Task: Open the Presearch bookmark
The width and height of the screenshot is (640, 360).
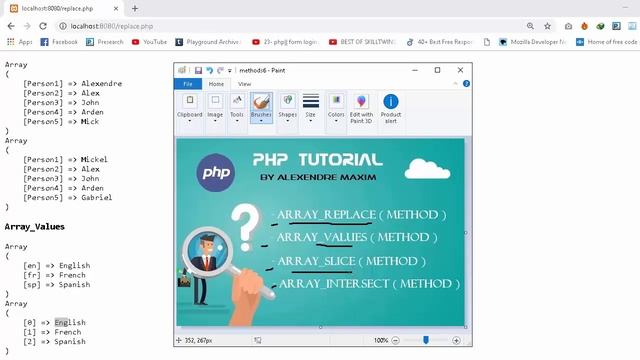Action: tap(104, 42)
